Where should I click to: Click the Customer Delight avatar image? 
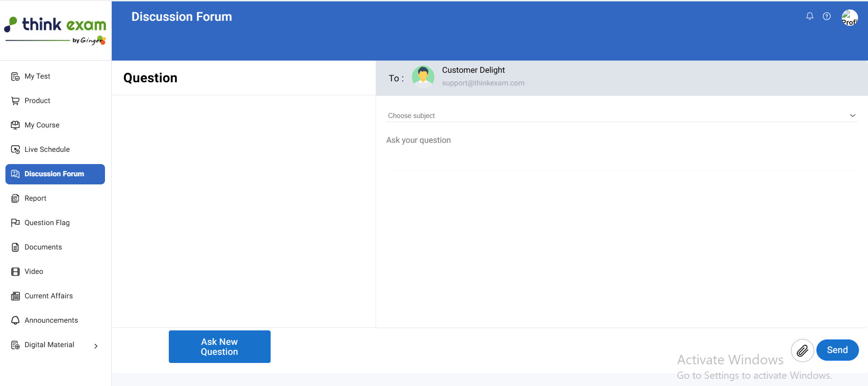[x=423, y=76]
